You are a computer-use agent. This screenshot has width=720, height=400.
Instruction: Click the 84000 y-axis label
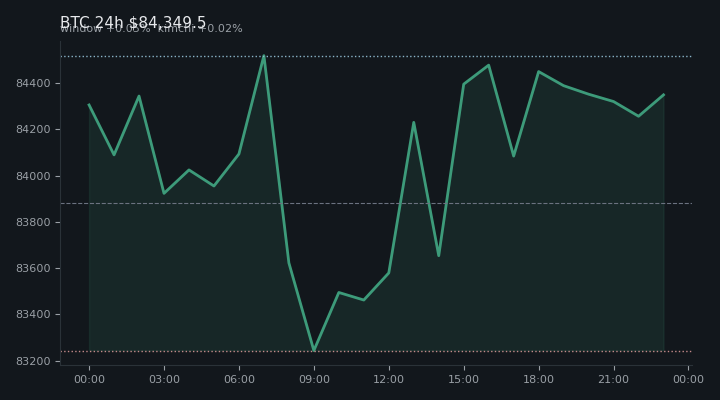(33, 176)
